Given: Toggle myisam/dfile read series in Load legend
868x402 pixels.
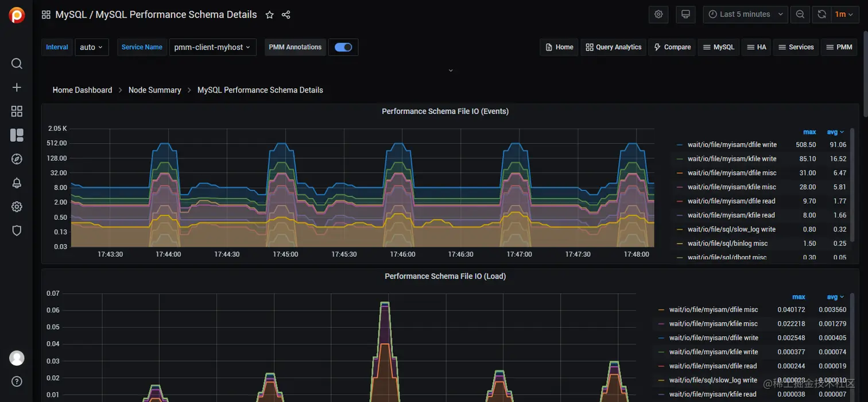Looking at the screenshot, I should click(x=713, y=366).
